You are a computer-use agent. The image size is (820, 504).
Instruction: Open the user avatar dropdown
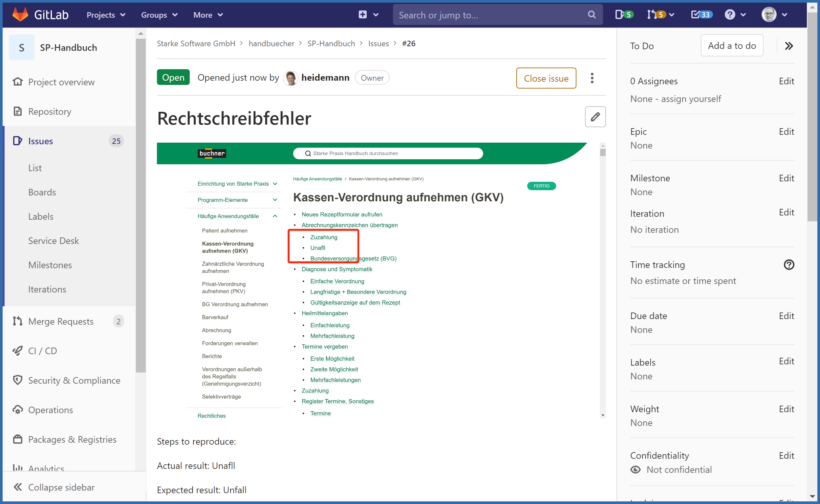pos(774,15)
